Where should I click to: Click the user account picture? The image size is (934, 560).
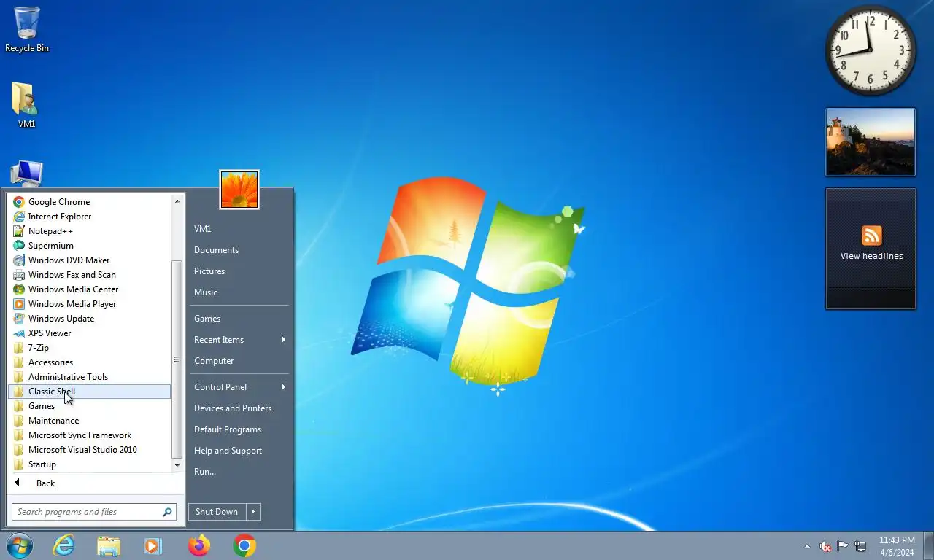click(239, 190)
